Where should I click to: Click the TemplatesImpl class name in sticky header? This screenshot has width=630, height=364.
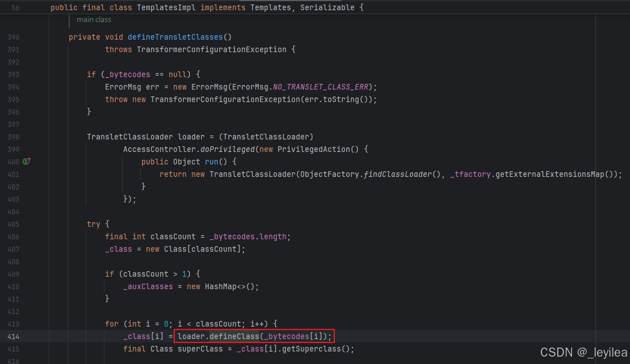coord(166,7)
